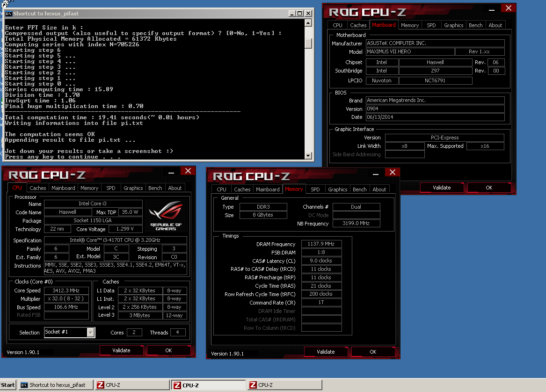The width and height of the screenshot is (546, 392).
Task: Minimize the CPU tab CPU-Z window
Action: tap(171, 173)
